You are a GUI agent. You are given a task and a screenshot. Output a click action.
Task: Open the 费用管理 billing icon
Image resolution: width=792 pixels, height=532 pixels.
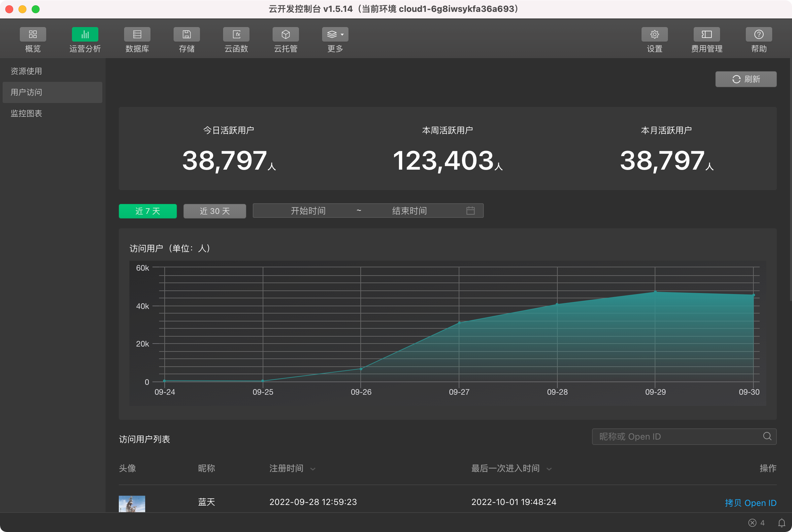tap(707, 34)
